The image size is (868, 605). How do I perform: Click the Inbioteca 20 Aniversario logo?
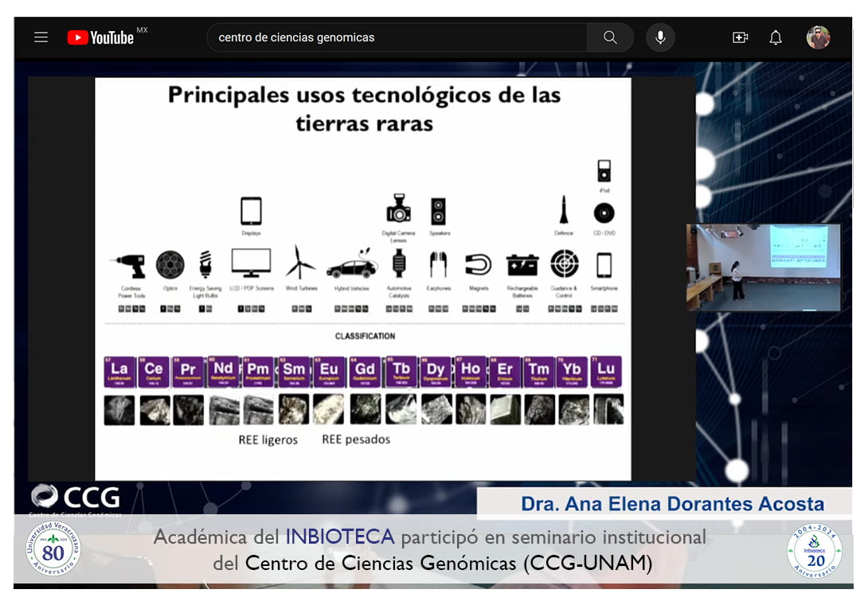815,551
